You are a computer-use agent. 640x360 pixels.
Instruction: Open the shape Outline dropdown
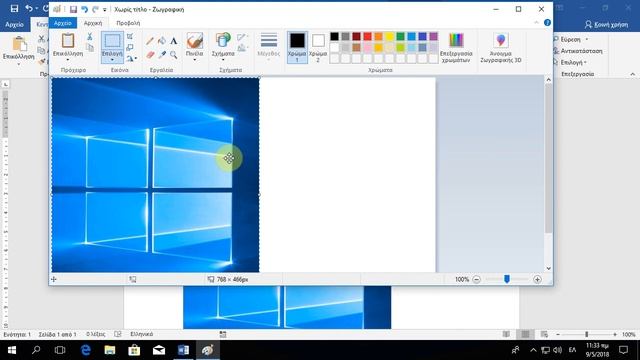point(242,38)
